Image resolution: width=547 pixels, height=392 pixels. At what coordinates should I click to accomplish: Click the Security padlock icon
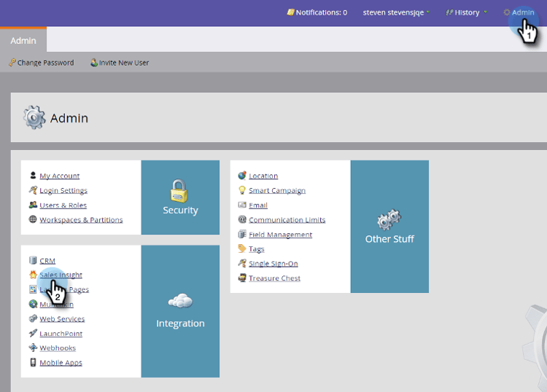pos(179,191)
